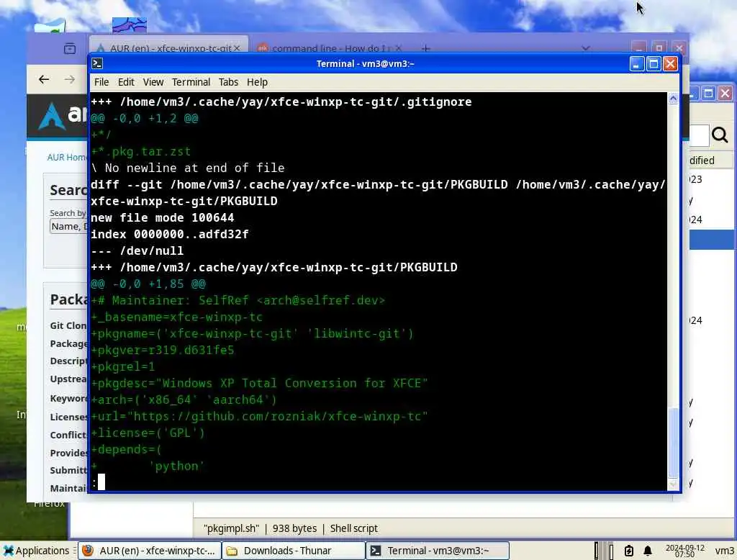Screen dimensions: 737x560
Task: Switch to Downloads - Thunar taskbar button
Action: pyautogui.click(x=294, y=551)
